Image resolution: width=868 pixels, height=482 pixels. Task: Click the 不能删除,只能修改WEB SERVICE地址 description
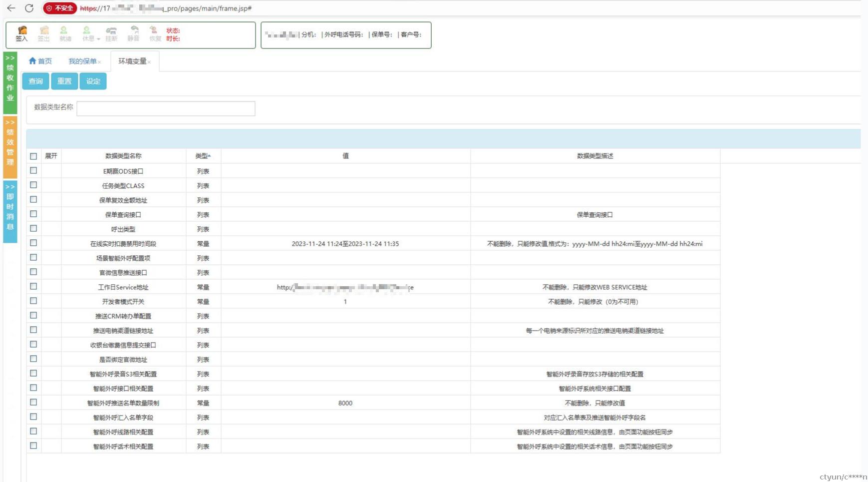[x=595, y=287]
